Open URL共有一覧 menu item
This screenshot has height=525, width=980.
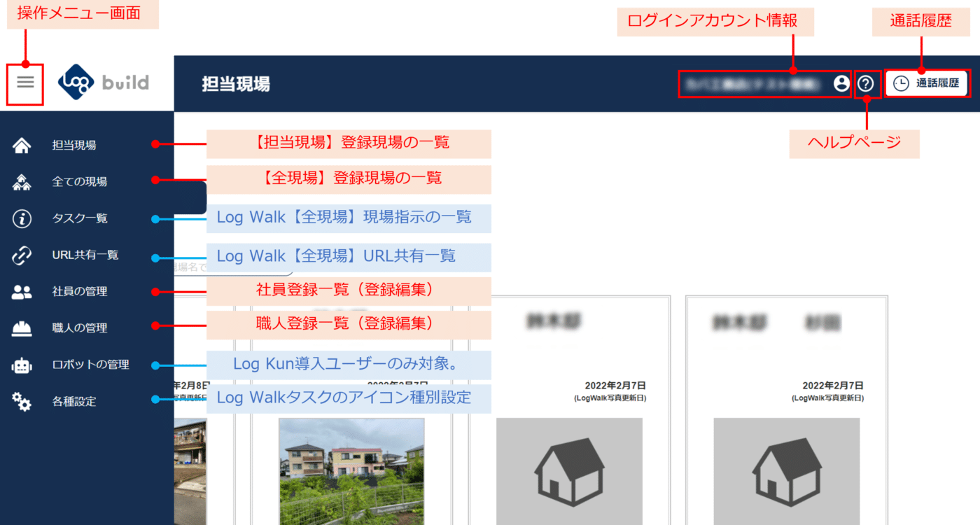coord(87,255)
